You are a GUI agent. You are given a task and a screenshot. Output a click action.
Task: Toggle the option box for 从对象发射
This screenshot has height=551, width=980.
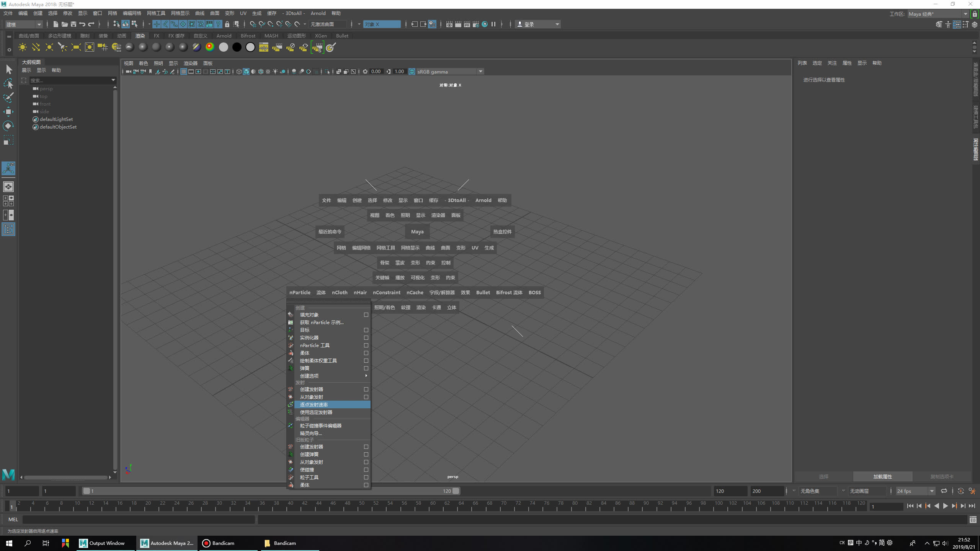(366, 397)
